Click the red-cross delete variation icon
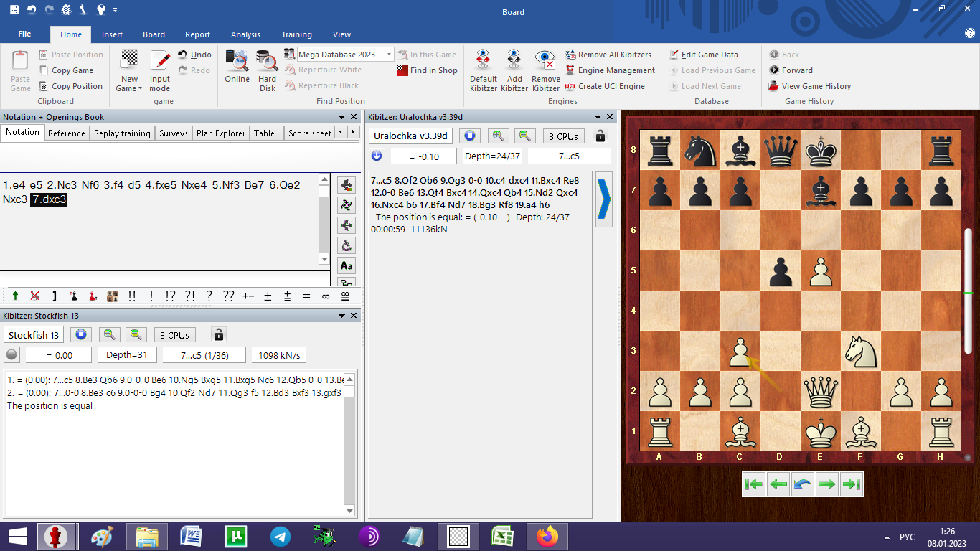980x551 pixels. (34, 296)
